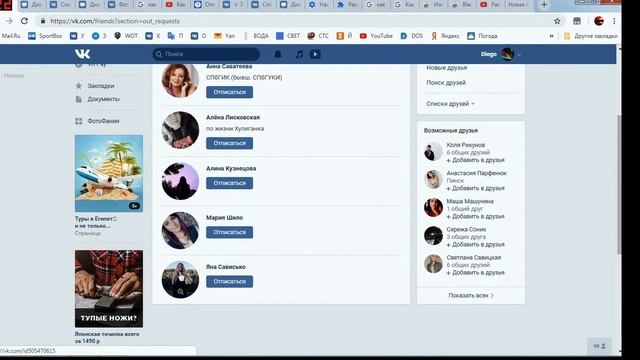Image resolution: width=640 pixels, height=360 pixels.
Task: Open WOT bookmark
Action: [x=126, y=36]
